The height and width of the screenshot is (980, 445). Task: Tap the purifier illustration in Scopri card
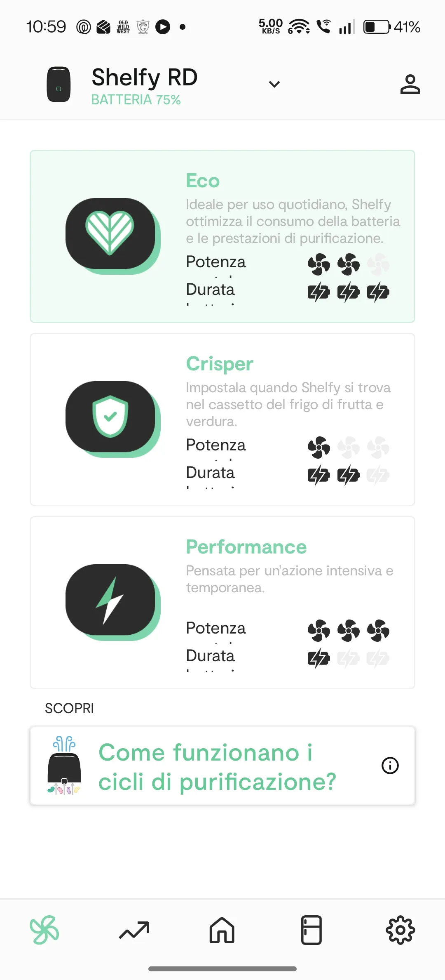click(64, 766)
